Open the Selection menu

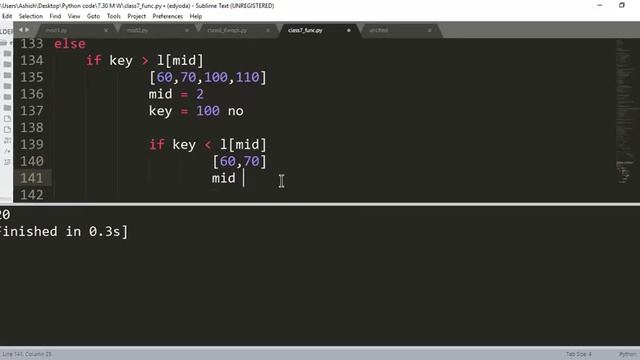pos(31,16)
